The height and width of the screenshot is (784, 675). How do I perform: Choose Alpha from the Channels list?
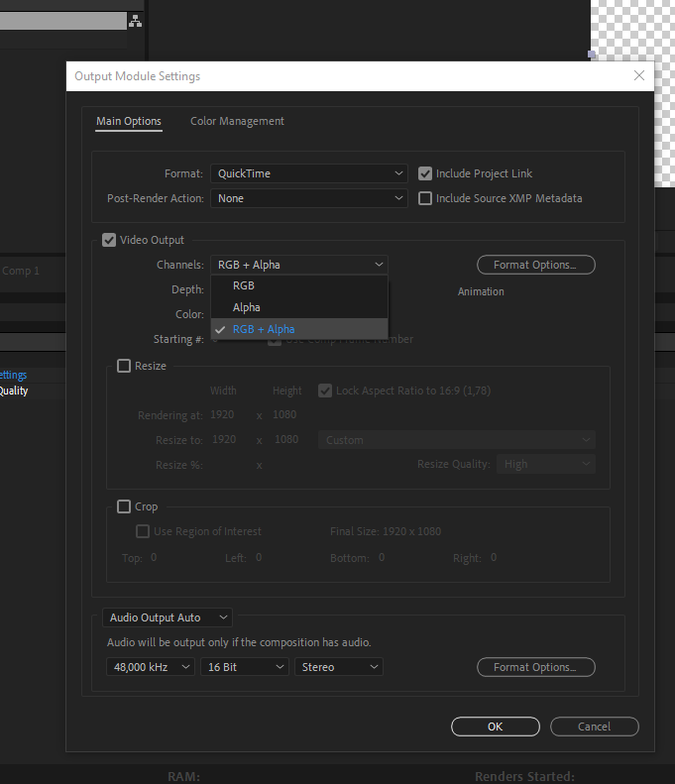(247, 307)
